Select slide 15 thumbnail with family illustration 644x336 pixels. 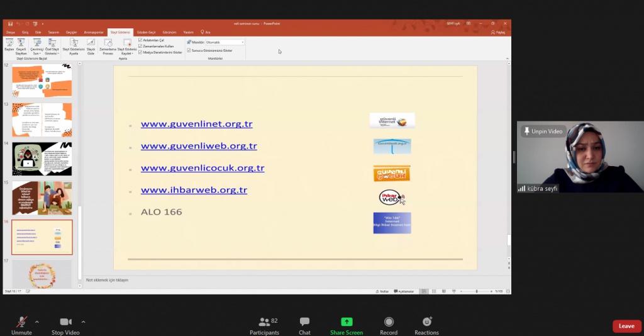[42, 198]
